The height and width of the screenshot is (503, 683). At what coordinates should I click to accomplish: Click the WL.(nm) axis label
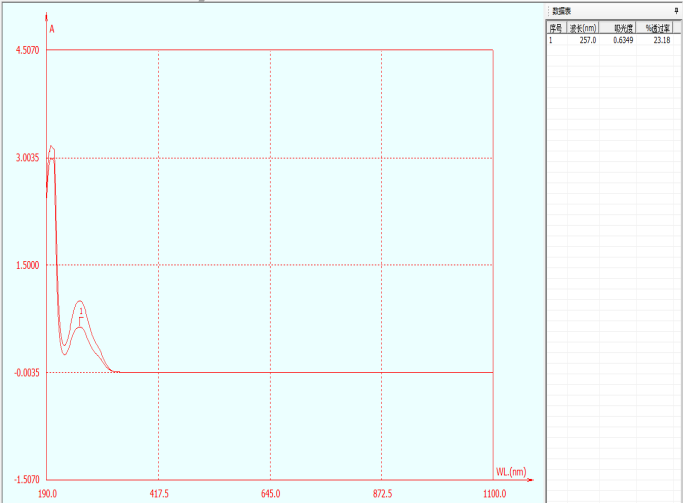tap(511, 471)
